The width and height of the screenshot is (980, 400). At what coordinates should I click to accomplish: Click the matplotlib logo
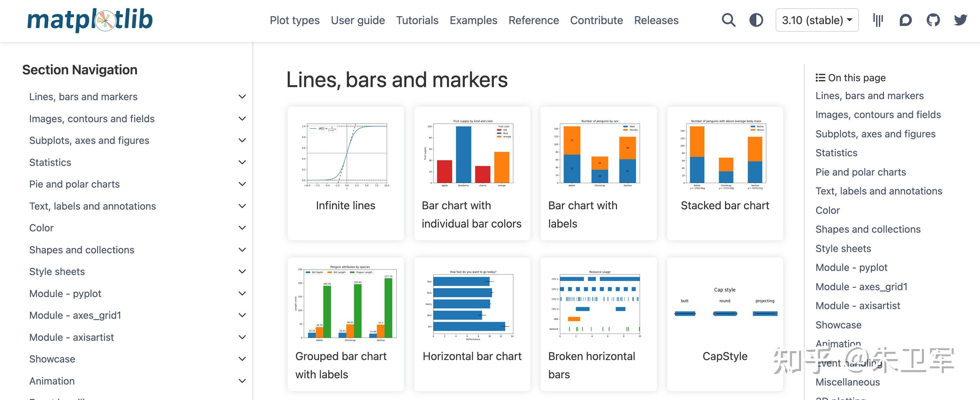pos(90,20)
